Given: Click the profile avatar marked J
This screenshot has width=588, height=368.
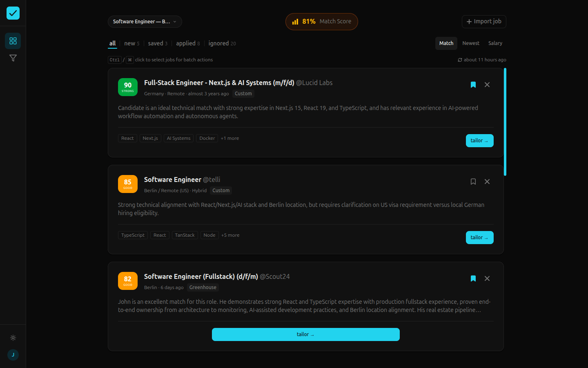Looking at the screenshot, I should [x=13, y=355].
